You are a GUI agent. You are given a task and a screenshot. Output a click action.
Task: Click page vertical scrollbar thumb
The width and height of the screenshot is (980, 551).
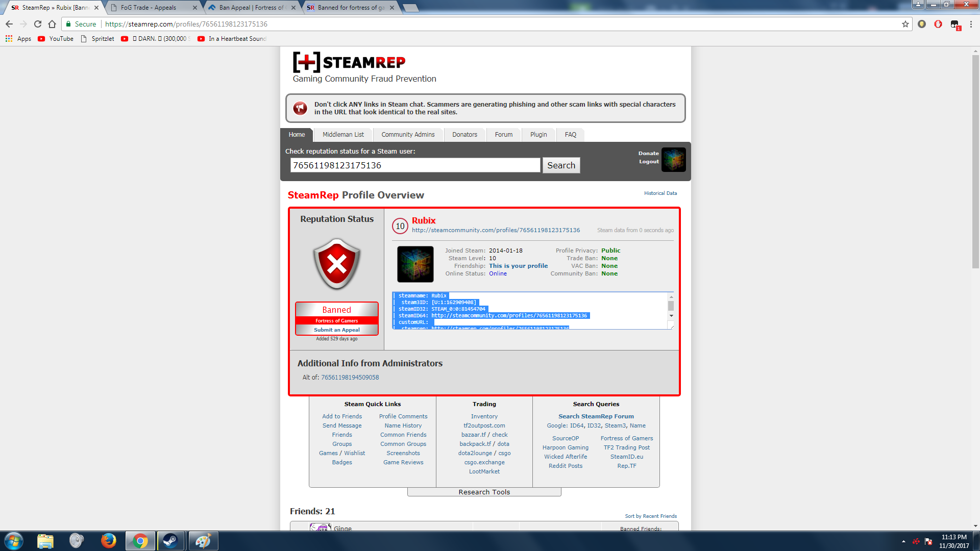975,161
